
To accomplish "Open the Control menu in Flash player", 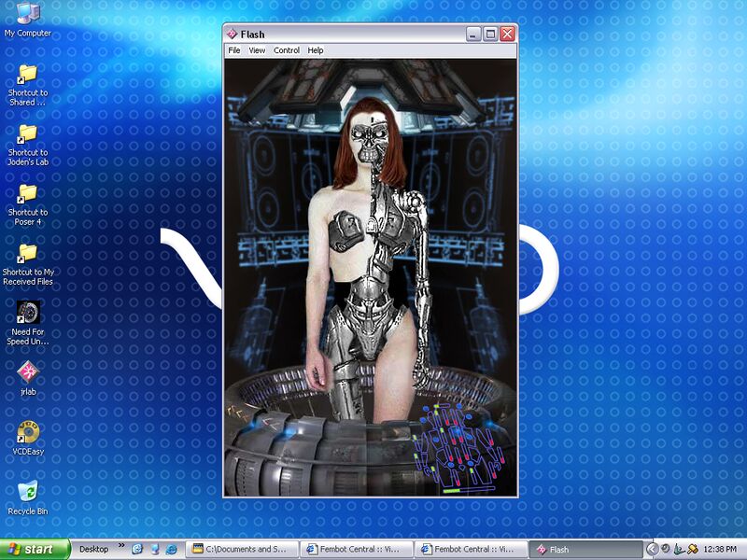I will pos(287,50).
